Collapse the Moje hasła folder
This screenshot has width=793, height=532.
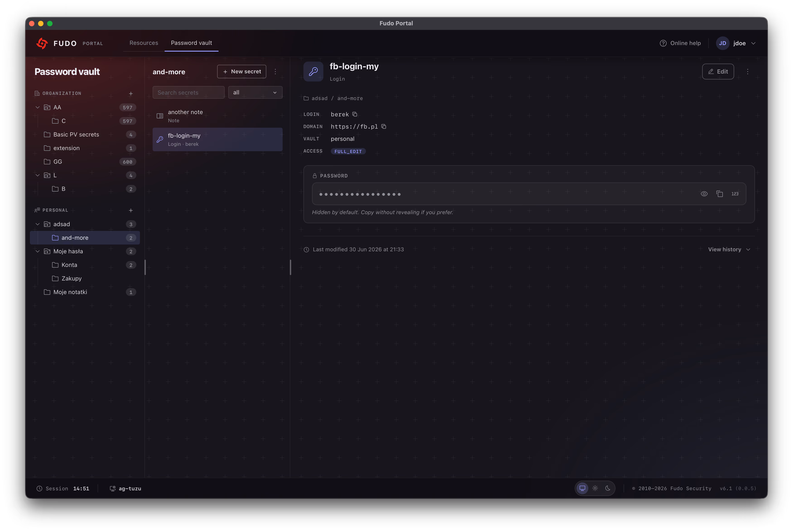tap(38, 252)
